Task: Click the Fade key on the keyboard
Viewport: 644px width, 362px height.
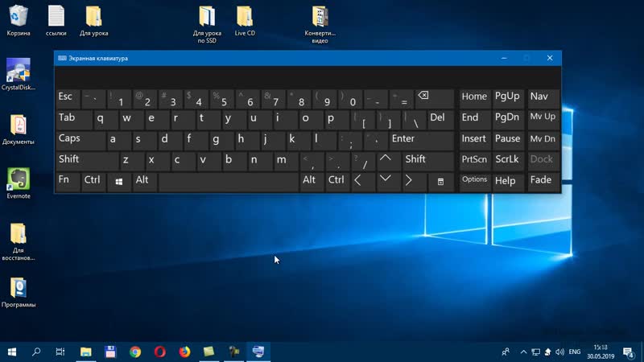Action: [x=543, y=182]
